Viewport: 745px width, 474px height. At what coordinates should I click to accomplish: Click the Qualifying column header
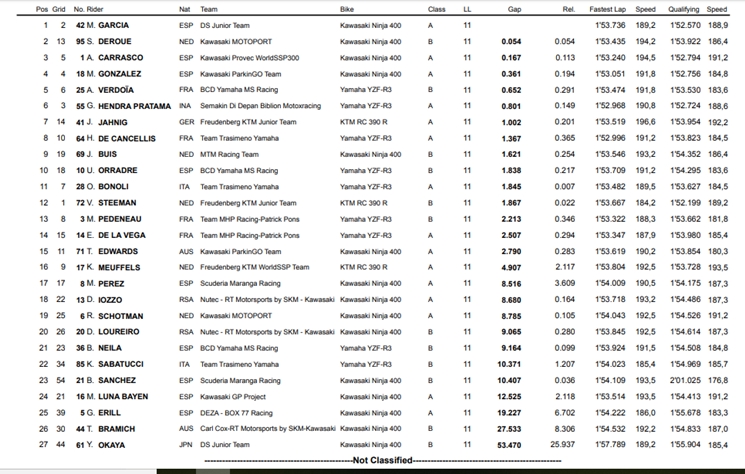(684, 9)
